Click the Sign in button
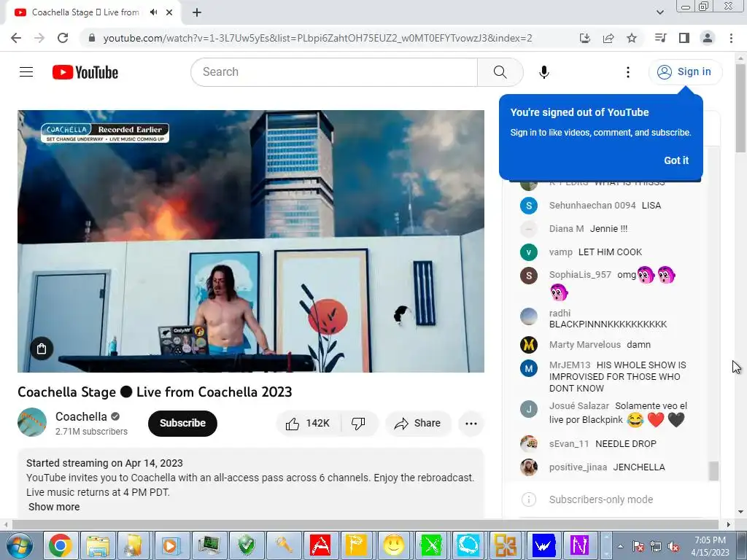The height and width of the screenshot is (560, 747). tap(685, 72)
